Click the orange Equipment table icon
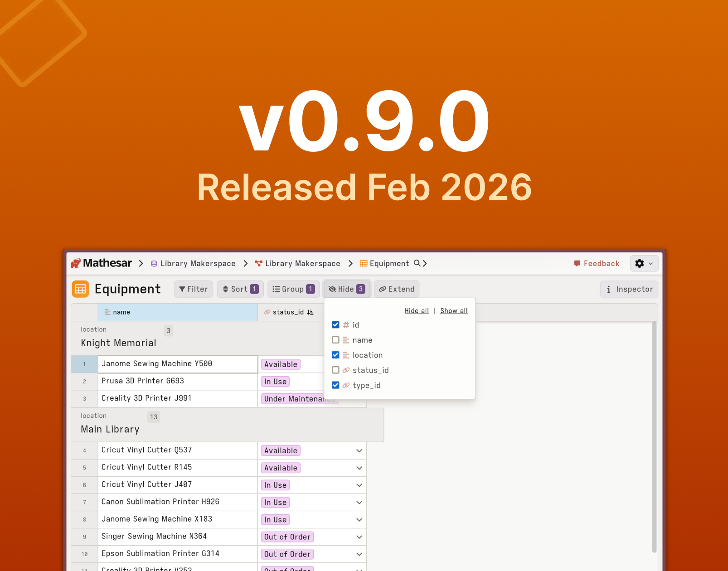The image size is (728, 571). [80, 289]
